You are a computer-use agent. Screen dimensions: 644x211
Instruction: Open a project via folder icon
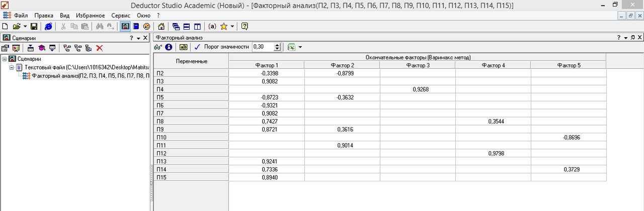point(16,26)
